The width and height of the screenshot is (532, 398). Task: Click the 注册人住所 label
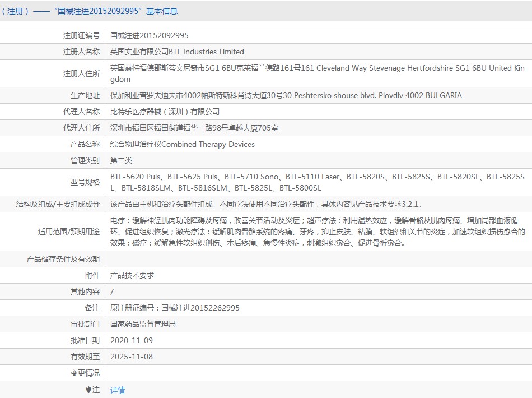click(81, 73)
